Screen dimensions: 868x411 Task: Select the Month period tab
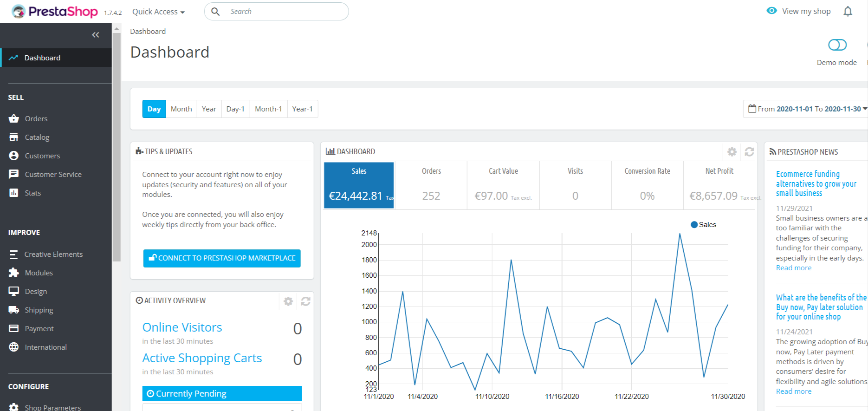click(181, 109)
